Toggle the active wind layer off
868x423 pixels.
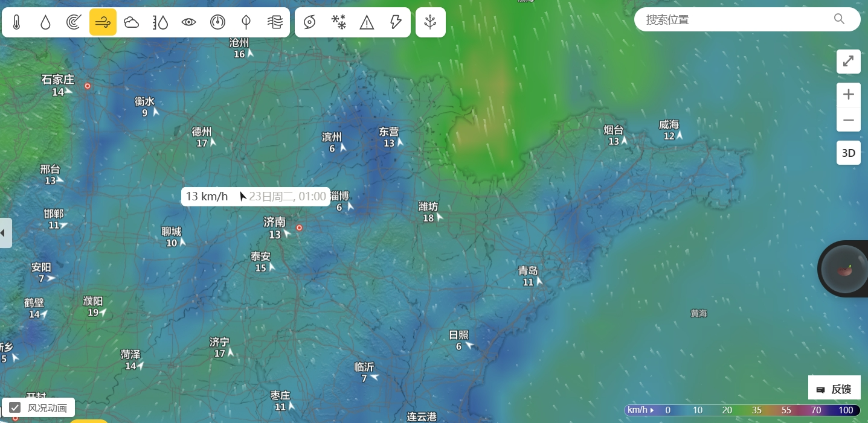(103, 22)
